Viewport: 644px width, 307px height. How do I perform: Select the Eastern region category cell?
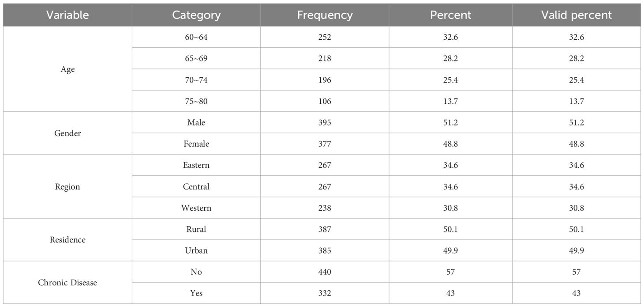tap(196, 165)
